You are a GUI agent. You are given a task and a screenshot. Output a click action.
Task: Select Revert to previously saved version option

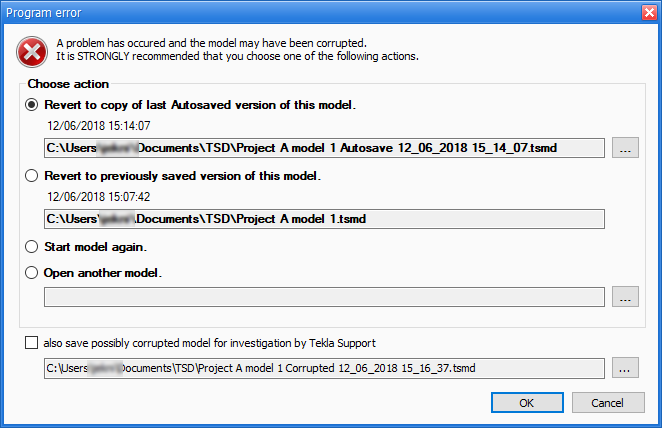tap(33, 176)
